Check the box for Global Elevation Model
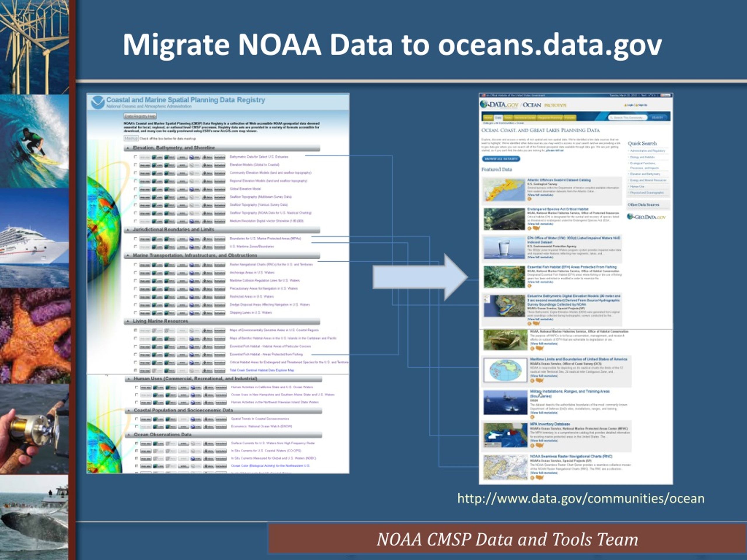The width and height of the screenshot is (747, 560). [x=135, y=189]
